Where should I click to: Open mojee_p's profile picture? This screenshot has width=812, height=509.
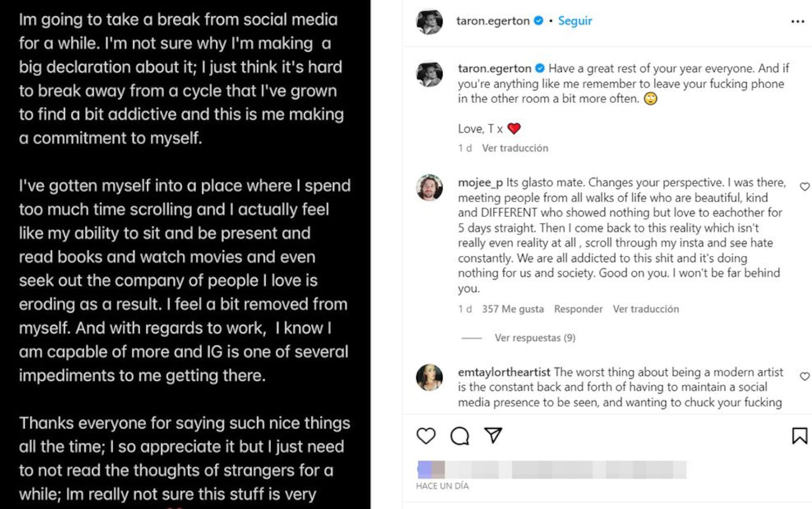pyautogui.click(x=429, y=188)
